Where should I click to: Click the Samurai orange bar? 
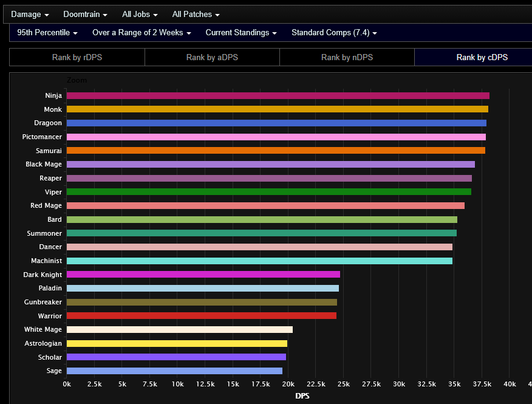click(276, 151)
